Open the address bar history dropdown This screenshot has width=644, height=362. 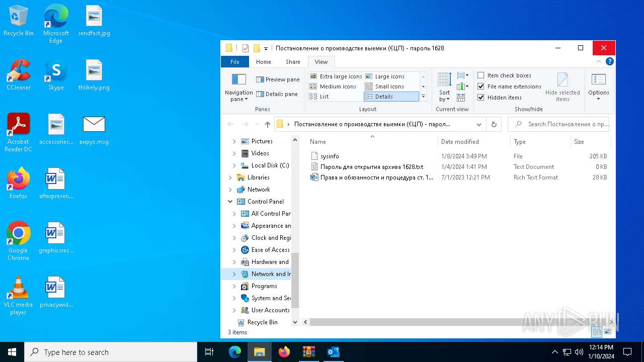point(479,124)
